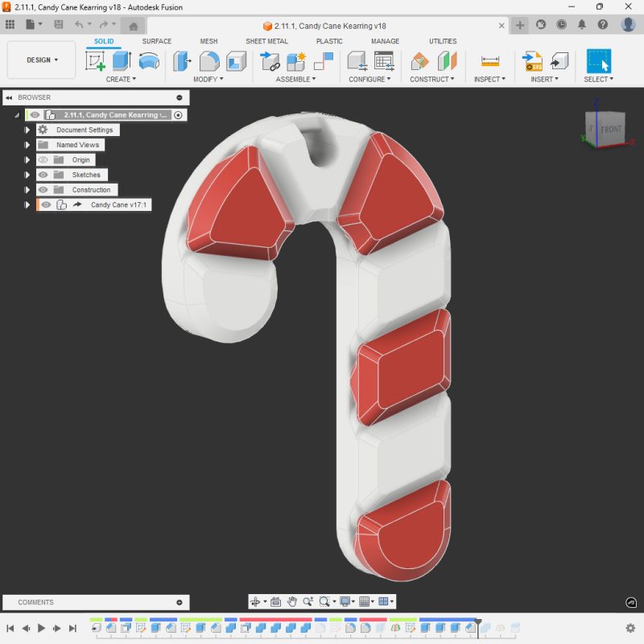This screenshot has height=644, width=644.
Task: Activate the Extrude tool
Action: (122, 61)
